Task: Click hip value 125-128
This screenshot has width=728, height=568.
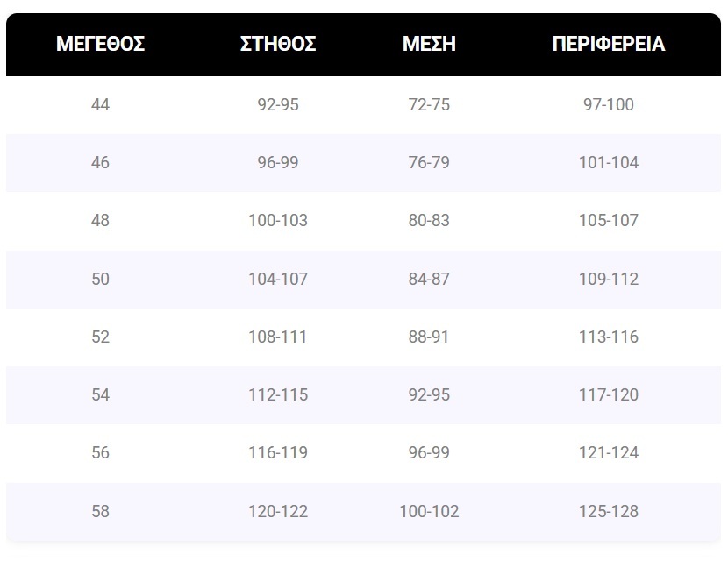Action: 609,512
